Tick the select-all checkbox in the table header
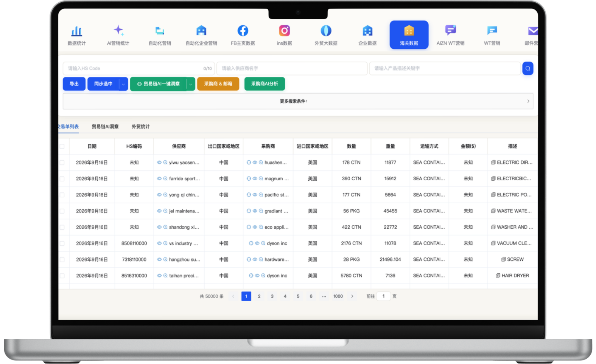This screenshot has height=364, width=596. (62, 146)
